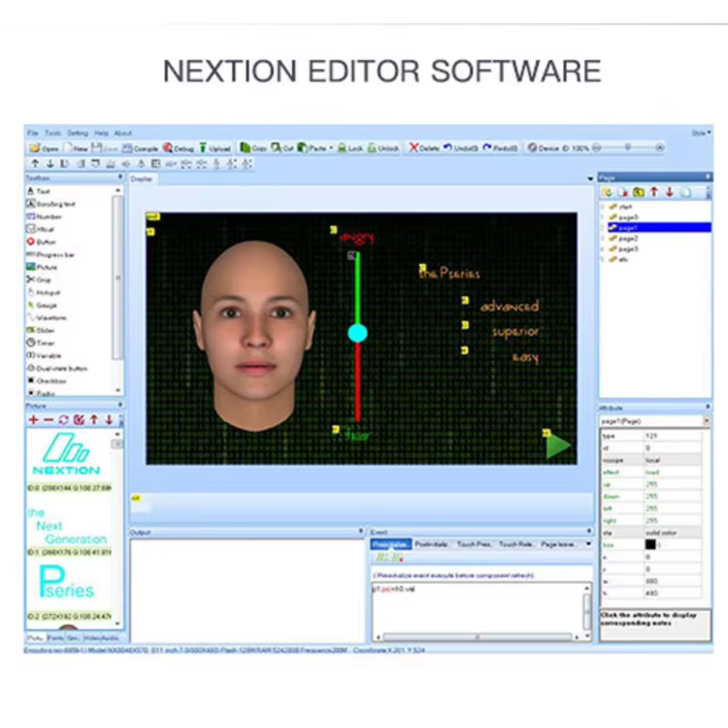Choose the Timer component in Toolbox
Viewport: 728px width, 728px height.
[44, 343]
